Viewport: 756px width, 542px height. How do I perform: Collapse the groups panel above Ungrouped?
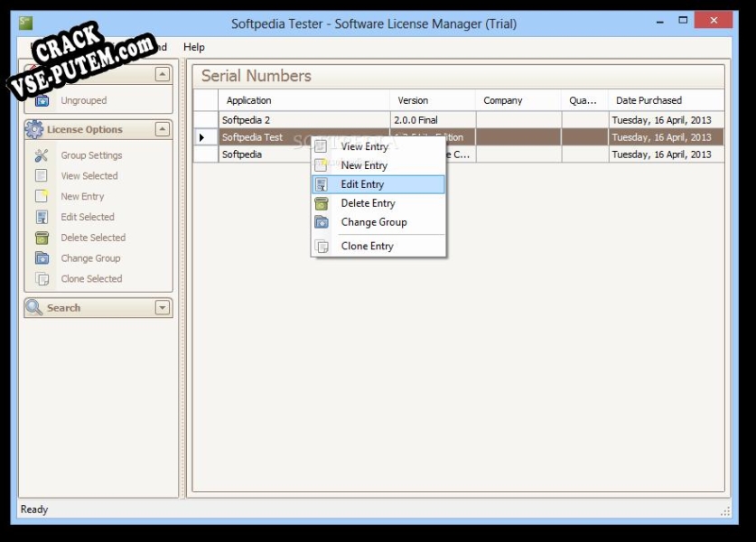(x=163, y=74)
